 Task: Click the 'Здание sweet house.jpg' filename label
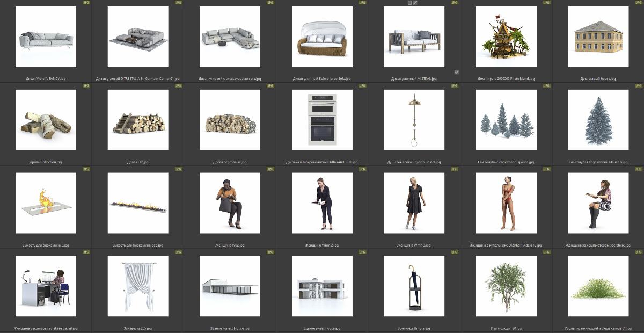click(322, 328)
